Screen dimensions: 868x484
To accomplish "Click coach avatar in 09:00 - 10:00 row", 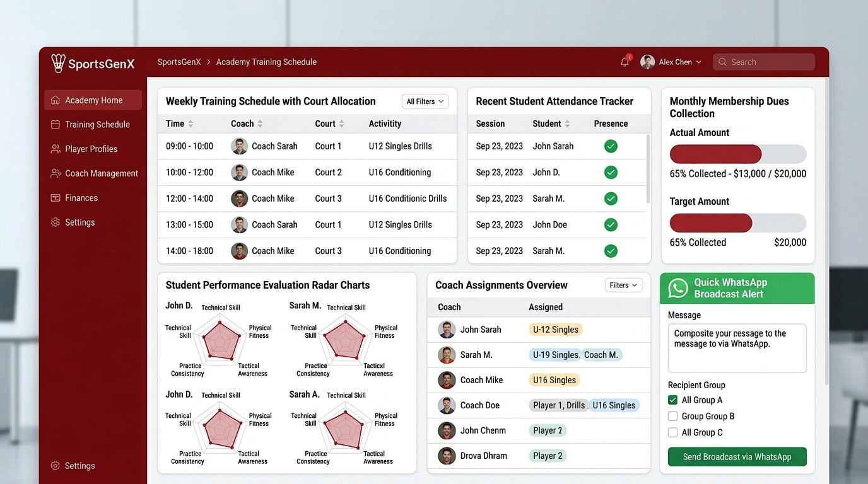I will [x=239, y=146].
